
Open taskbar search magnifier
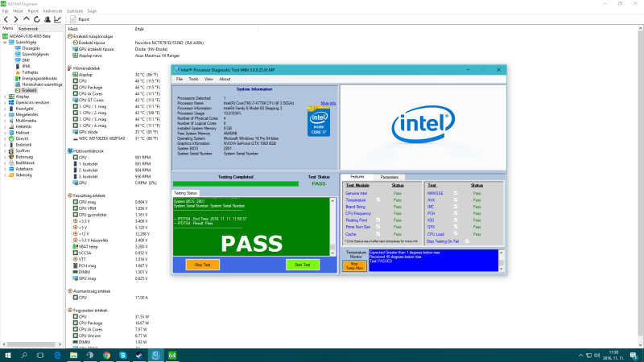(24, 356)
